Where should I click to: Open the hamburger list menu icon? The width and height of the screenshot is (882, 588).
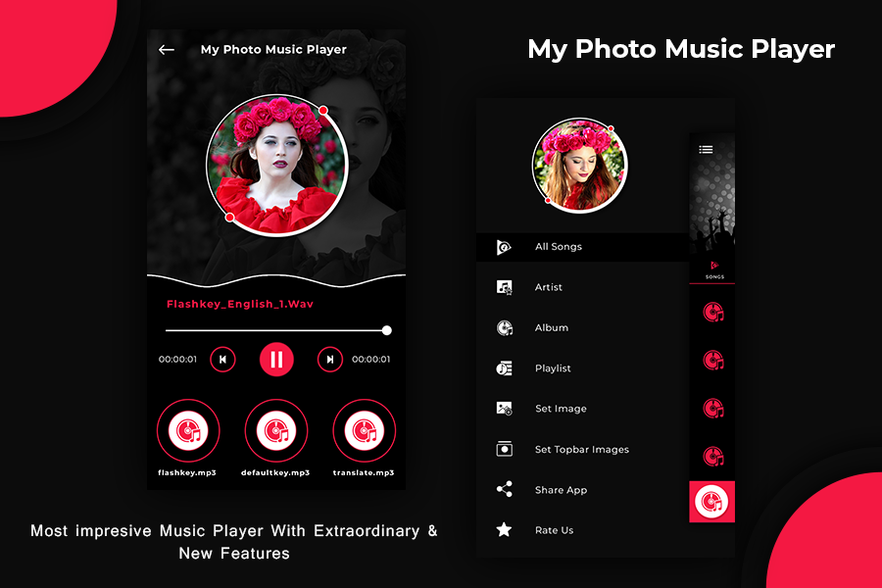tap(706, 150)
